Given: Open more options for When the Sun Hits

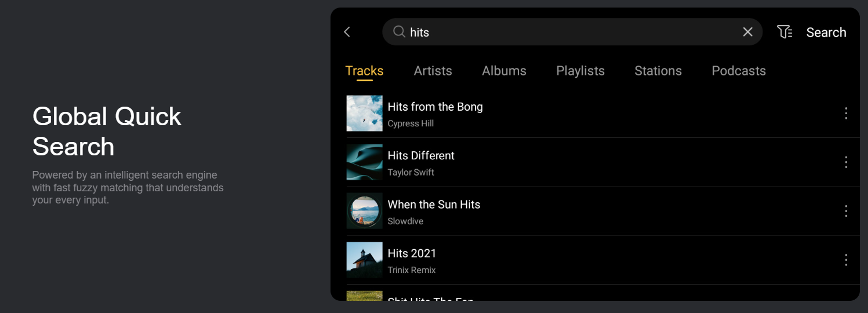Looking at the screenshot, I should [x=846, y=211].
